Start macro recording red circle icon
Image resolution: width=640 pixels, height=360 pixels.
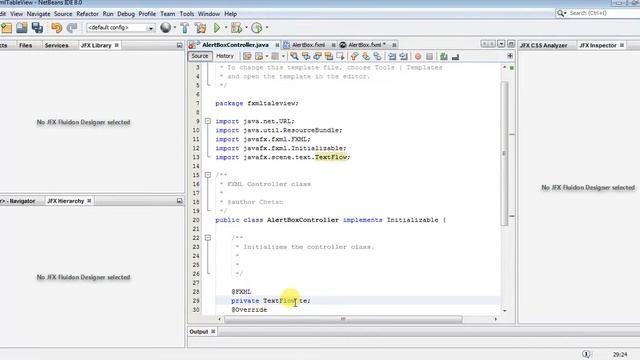tap(418, 56)
